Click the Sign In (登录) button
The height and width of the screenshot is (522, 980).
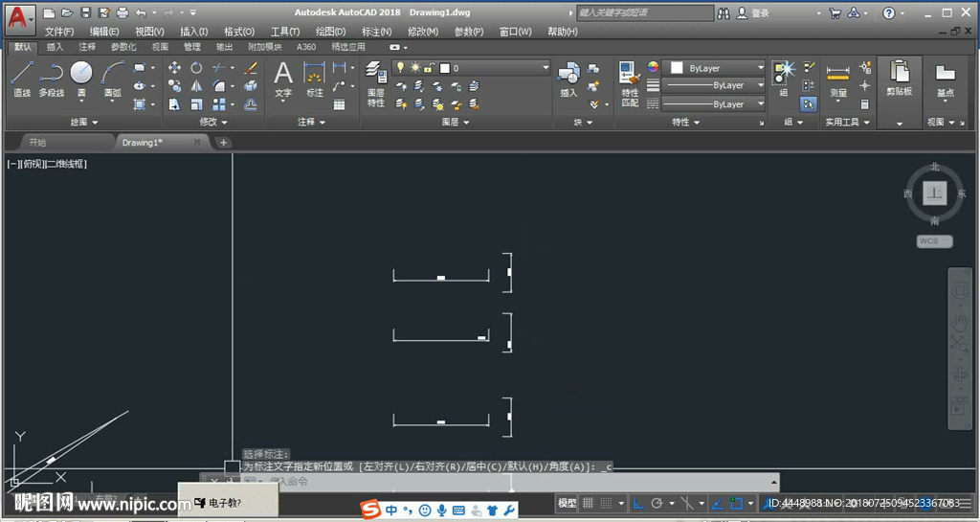click(753, 12)
